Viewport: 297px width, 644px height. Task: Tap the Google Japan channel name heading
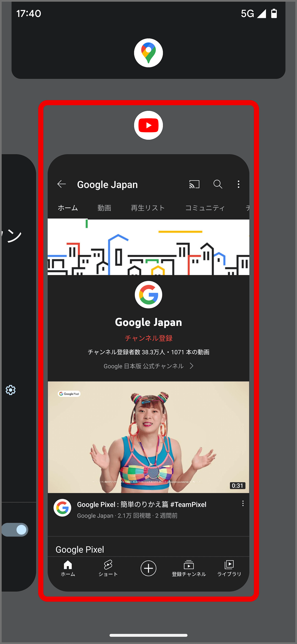click(148, 322)
